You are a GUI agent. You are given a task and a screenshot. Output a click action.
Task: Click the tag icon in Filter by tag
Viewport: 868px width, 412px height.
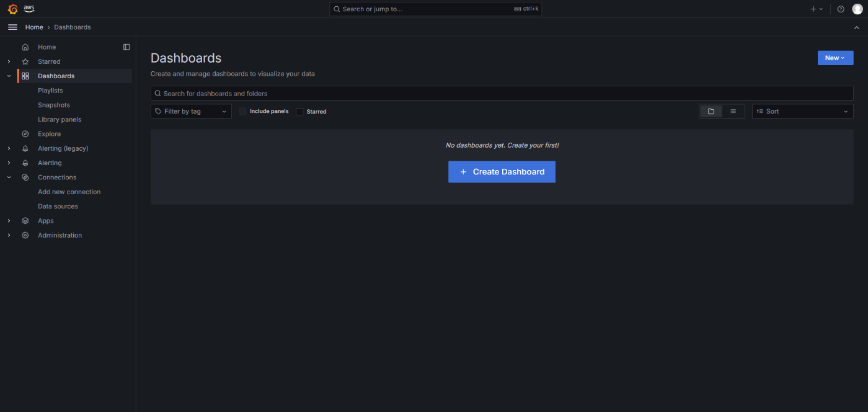159,111
